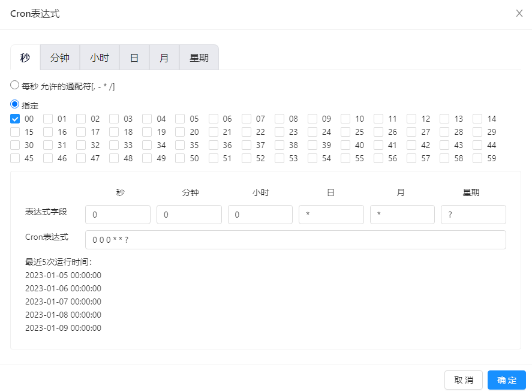Confirm with the 确定 button
532x392 pixels.
coord(506,380)
